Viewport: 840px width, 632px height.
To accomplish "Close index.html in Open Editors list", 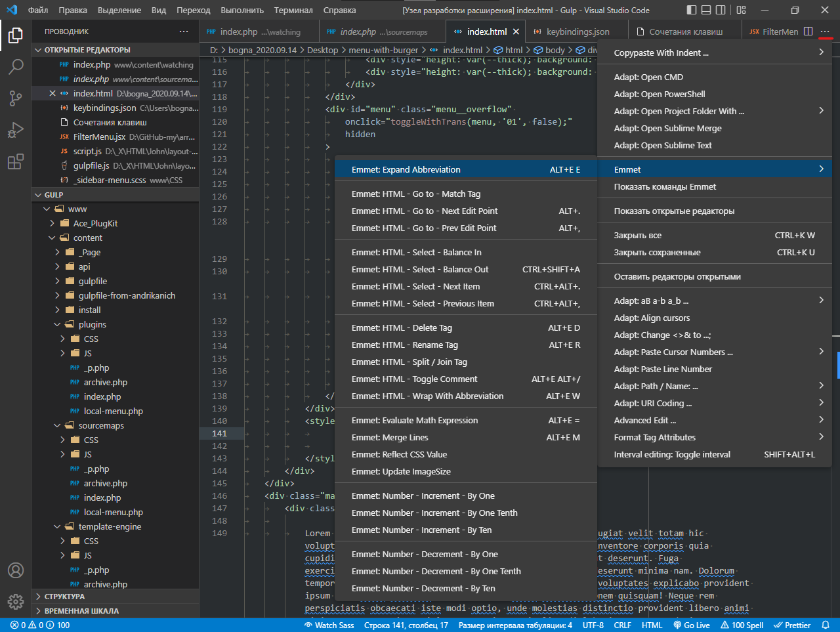I will [52, 93].
